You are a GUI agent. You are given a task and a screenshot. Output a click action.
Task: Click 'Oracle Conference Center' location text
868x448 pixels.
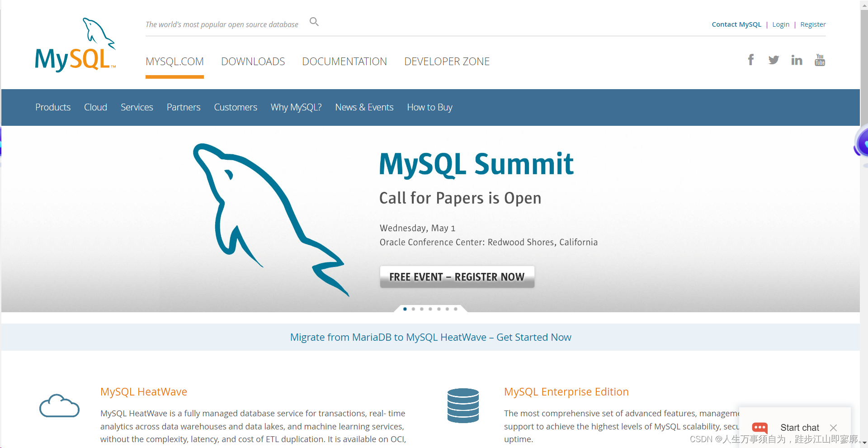pyautogui.click(x=489, y=242)
